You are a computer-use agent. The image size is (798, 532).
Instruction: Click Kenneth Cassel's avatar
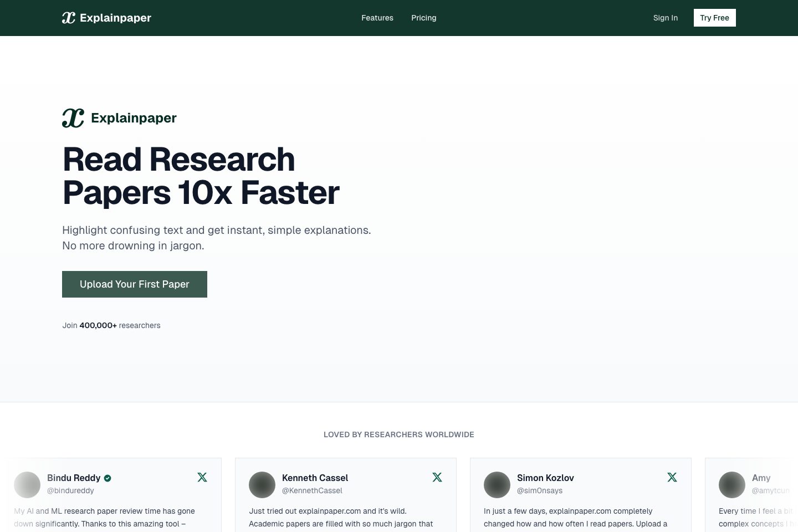[x=262, y=485]
